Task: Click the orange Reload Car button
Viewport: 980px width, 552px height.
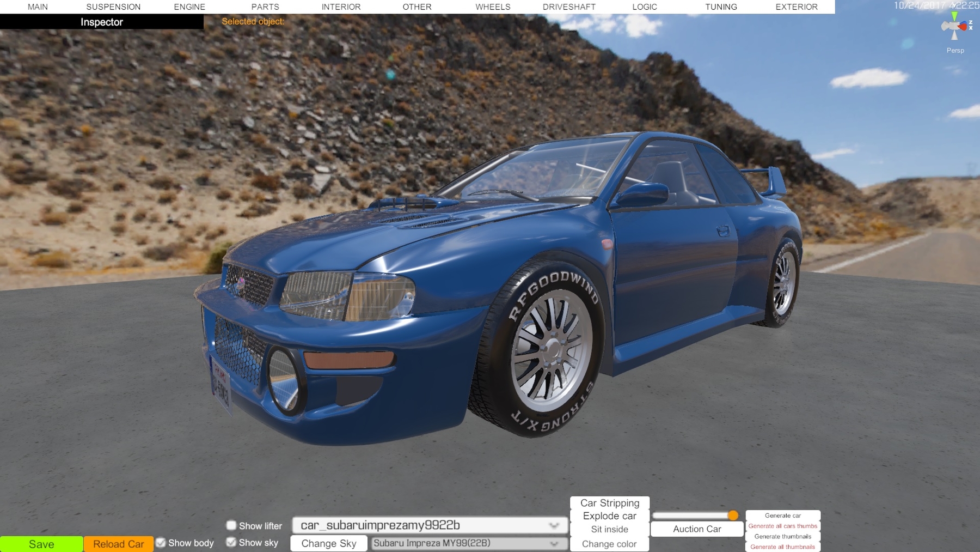Action: pos(118,544)
